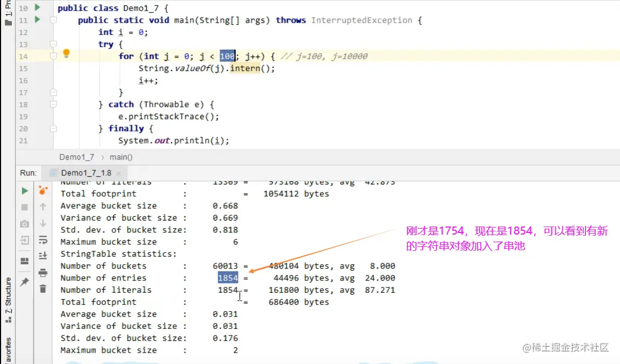Click the 60013 buckets value
This screenshot has width=620, height=364.
(x=225, y=266)
